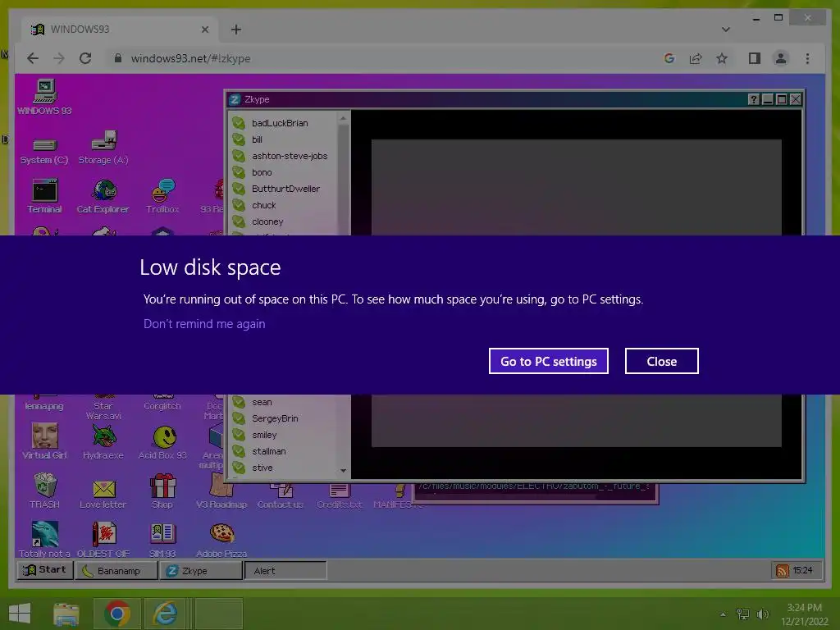Open Totally not a virus dolphin icon
The image size is (840, 630).
[x=44, y=540]
